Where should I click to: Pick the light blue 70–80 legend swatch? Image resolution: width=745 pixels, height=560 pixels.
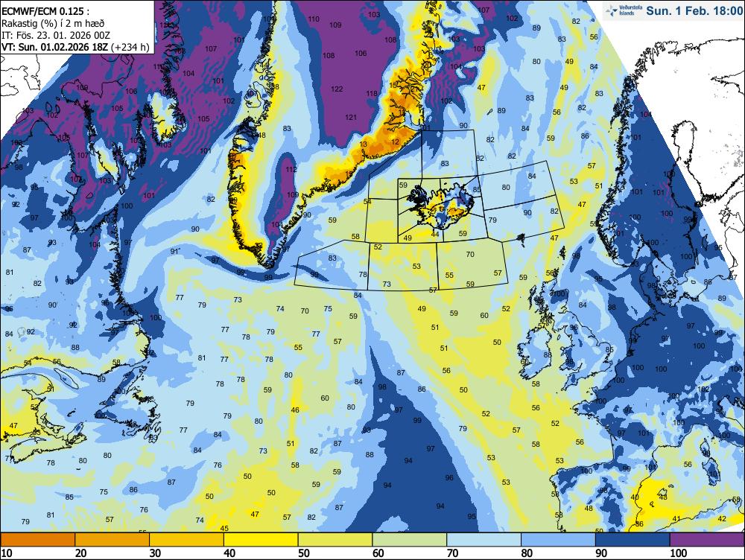(484, 540)
